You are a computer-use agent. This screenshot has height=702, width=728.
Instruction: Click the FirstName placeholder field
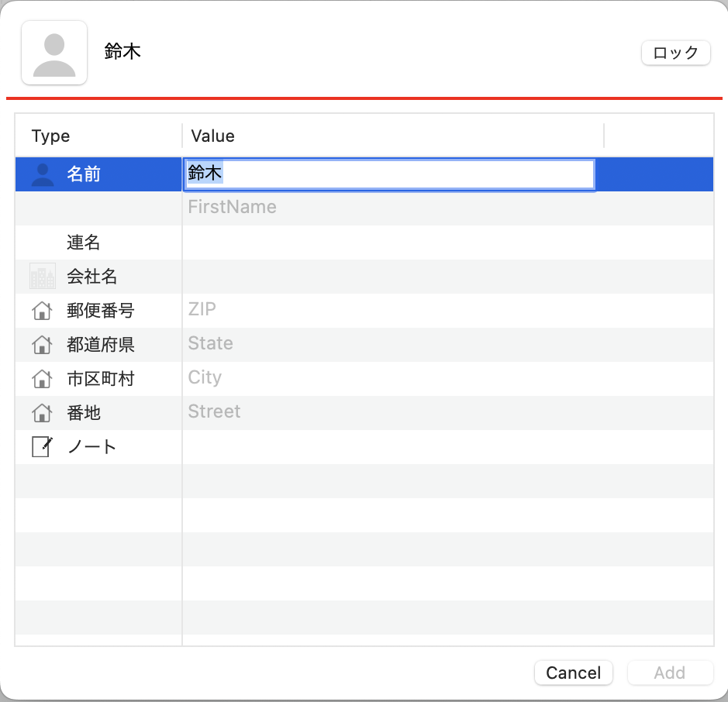(448, 208)
